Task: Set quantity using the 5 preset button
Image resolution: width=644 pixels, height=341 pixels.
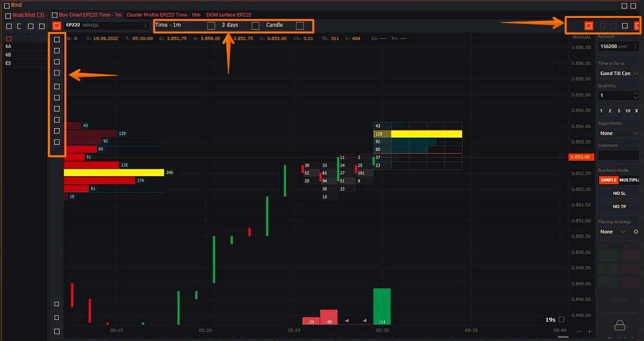Action: (619, 111)
